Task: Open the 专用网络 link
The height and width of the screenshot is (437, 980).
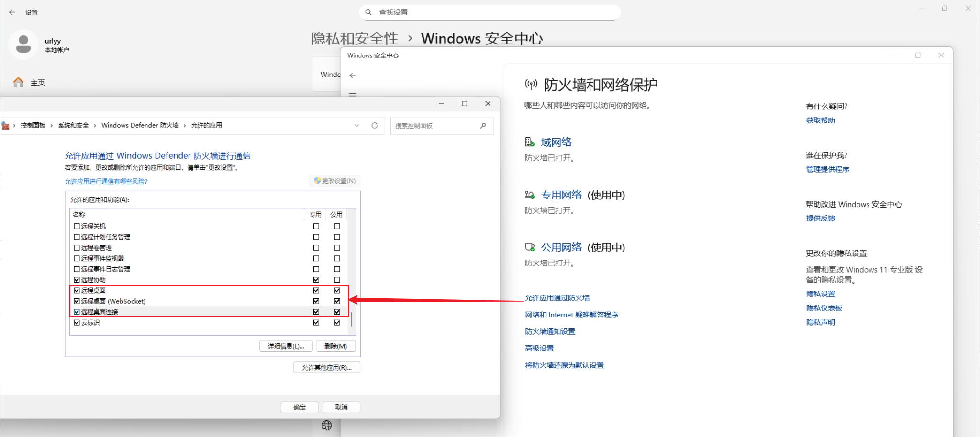Action: click(562, 195)
